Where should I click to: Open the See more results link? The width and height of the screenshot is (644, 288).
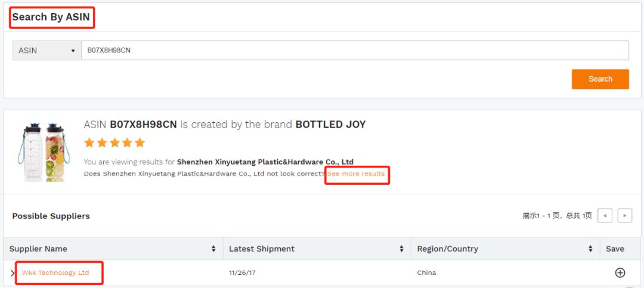tap(356, 174)
